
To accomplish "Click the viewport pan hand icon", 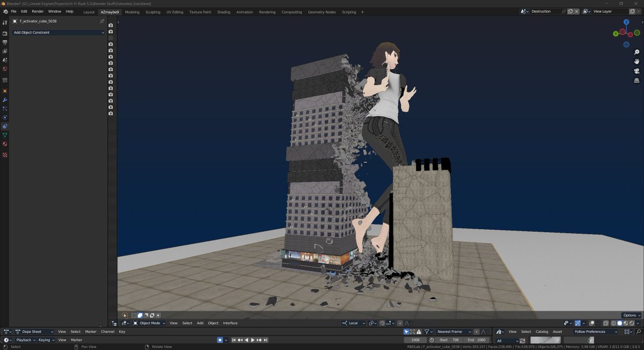I will tap(636, 61).
